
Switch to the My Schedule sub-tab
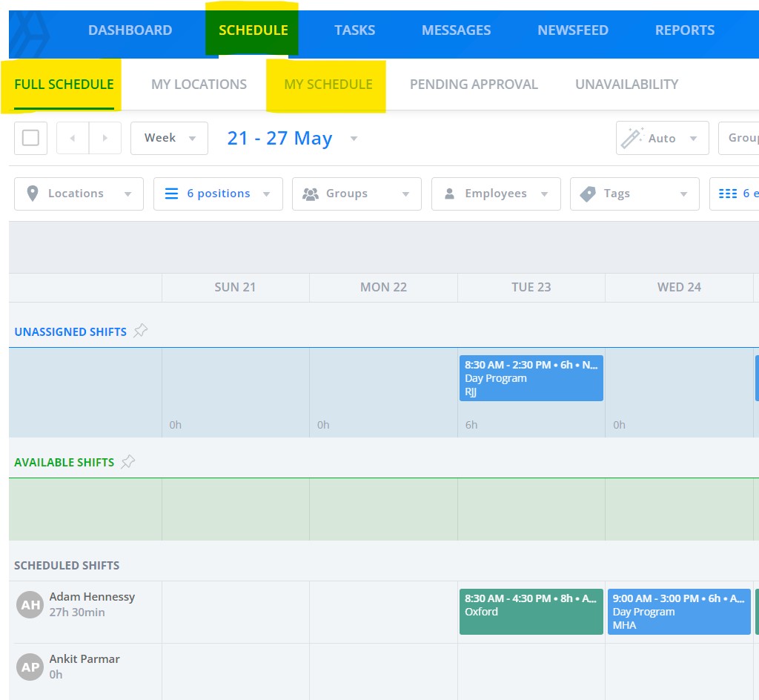click(x=328, y=85)
